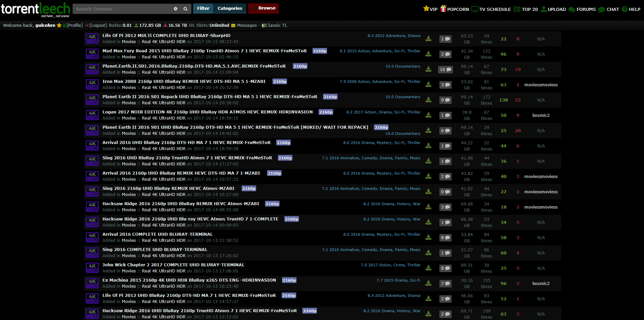Click Real 4K UltraHD HDR on Ex Machina row
This screenshot has width=644, height=320.
coord(164,286)
